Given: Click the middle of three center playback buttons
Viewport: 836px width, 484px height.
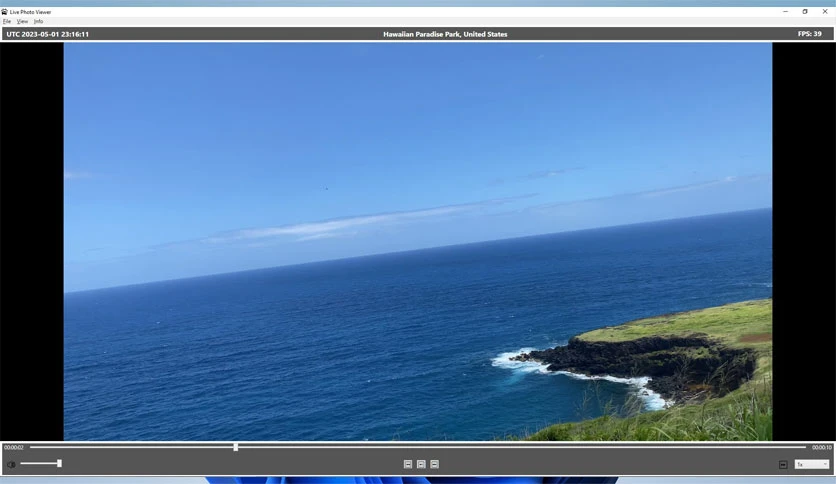Looking at the screenshot, I should point(421,464).
